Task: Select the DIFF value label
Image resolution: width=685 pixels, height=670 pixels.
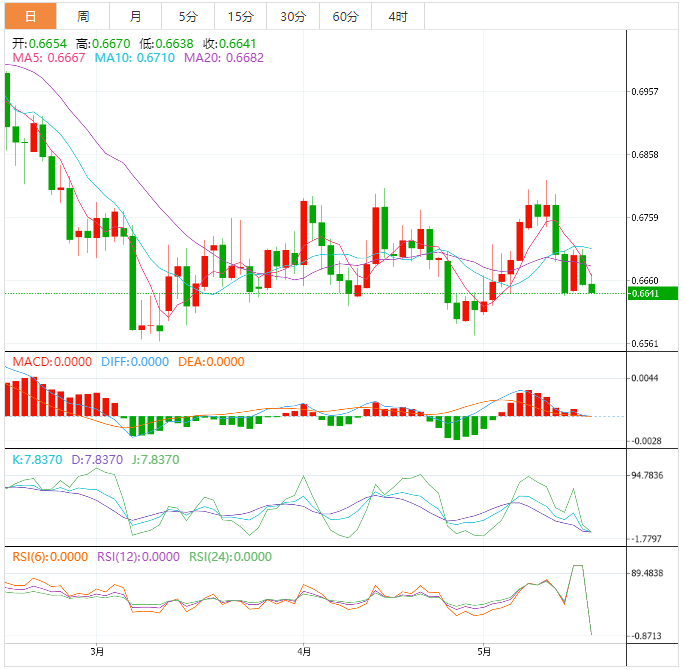Action: pos(136,362)
